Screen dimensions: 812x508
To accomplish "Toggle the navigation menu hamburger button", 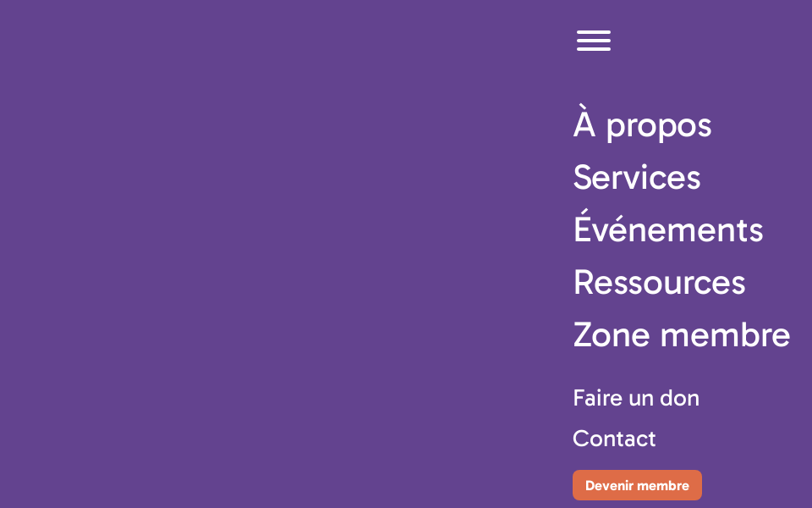I will click(x=594, y=41).
